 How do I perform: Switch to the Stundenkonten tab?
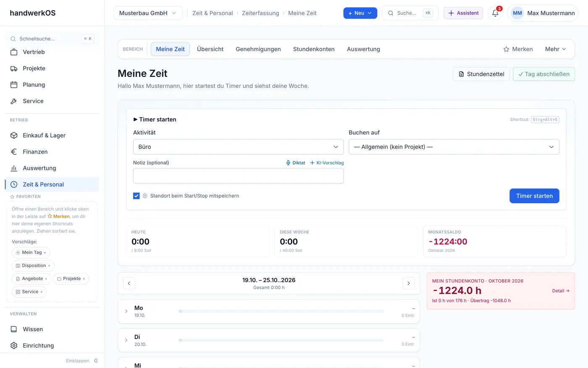(x=314, y=49)
